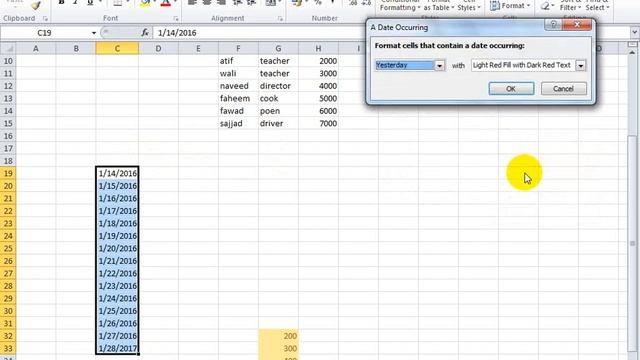This screenshot has width=640, height=360.
Task: Click the driver cell
Action: click(x=278, y=124)
